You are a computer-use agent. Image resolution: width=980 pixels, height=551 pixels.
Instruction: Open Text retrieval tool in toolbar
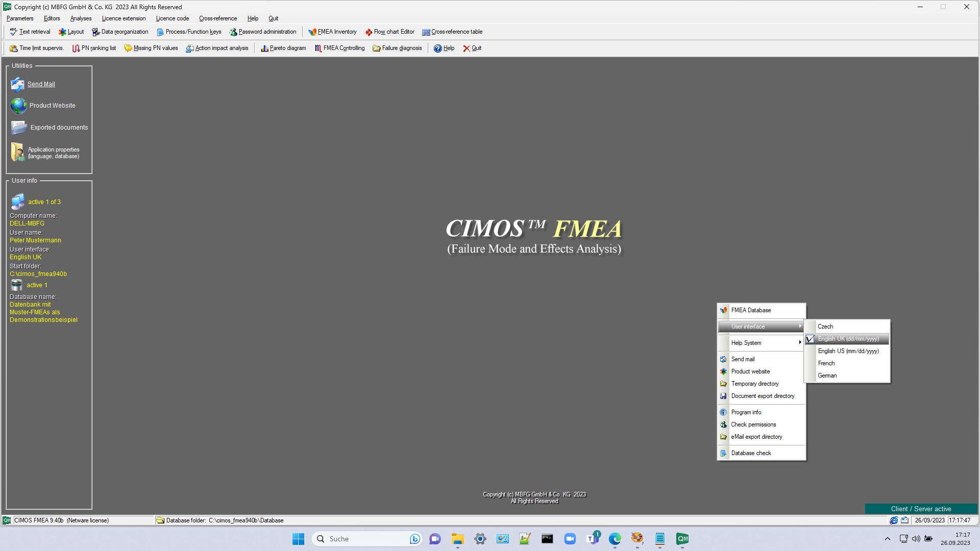[x=30, y=32]
